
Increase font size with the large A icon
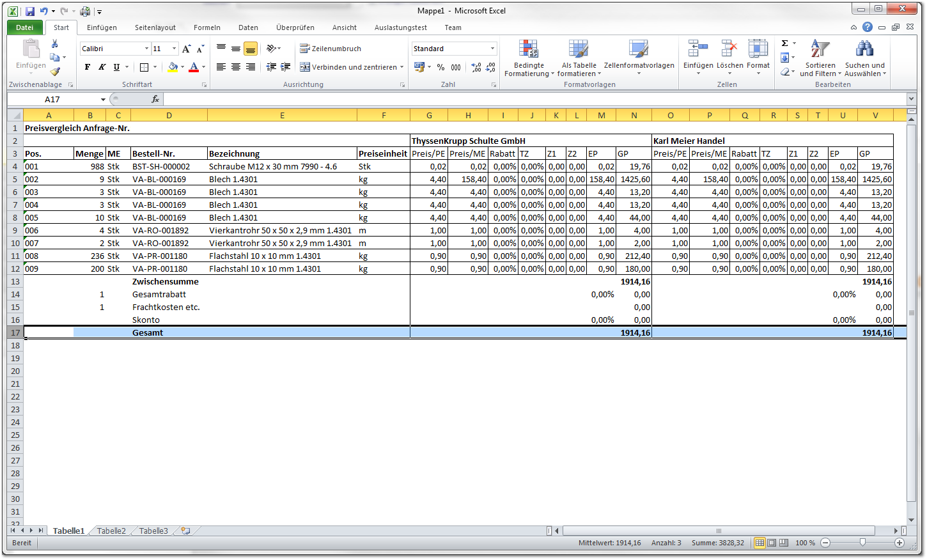[x=186, y=49]
